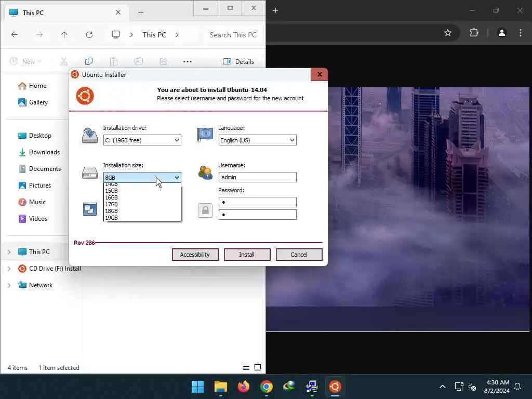Select 19GB installation size

tap(142, 218)
